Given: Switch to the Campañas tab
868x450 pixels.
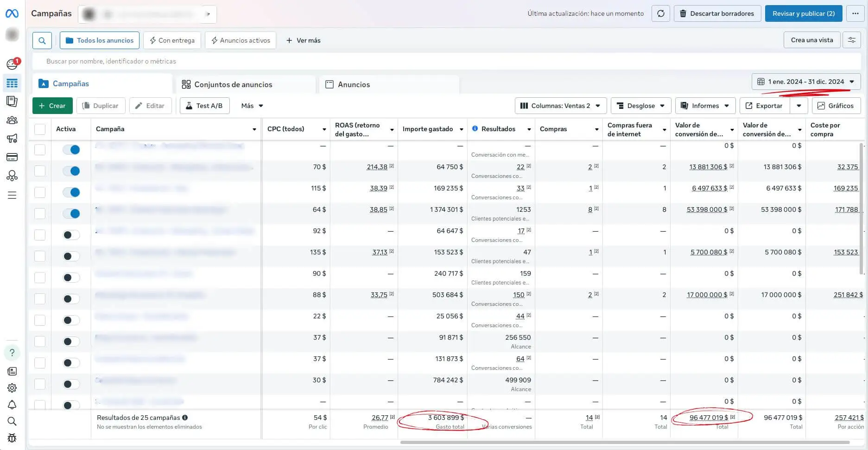Looking at the screenshot, I should pos(102,84).
